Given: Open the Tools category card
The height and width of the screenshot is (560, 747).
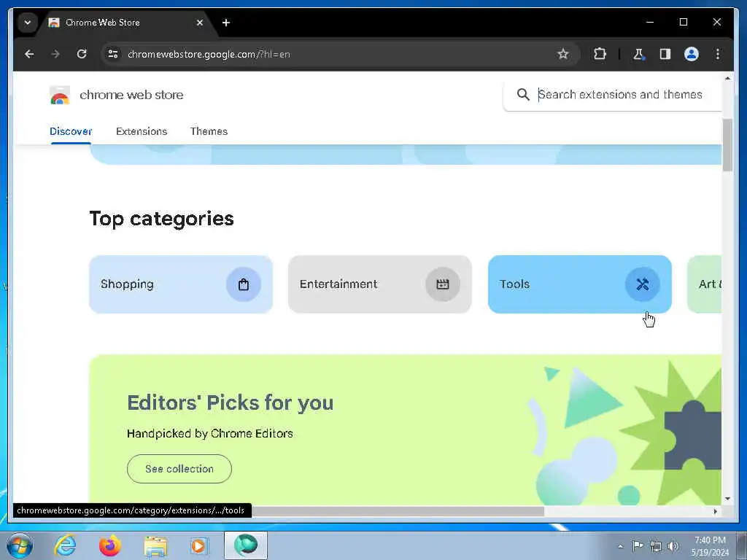Looking at the screenshot, I should (580, 284).
